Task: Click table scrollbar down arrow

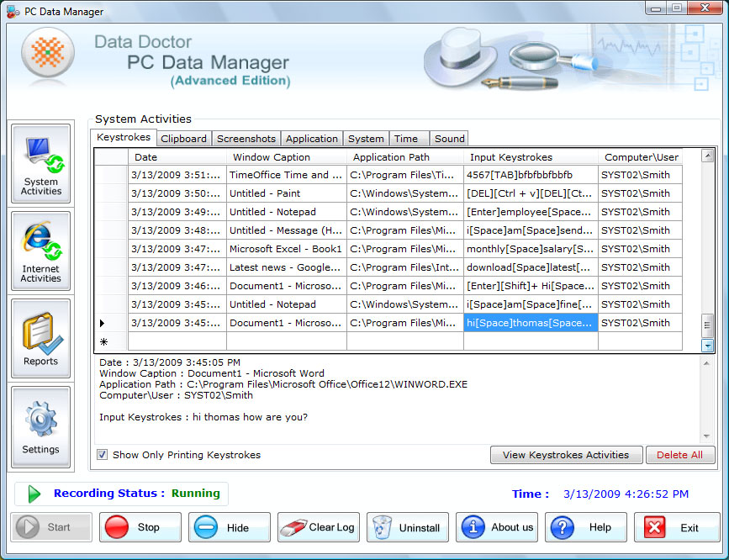Action: coord(707,345)
